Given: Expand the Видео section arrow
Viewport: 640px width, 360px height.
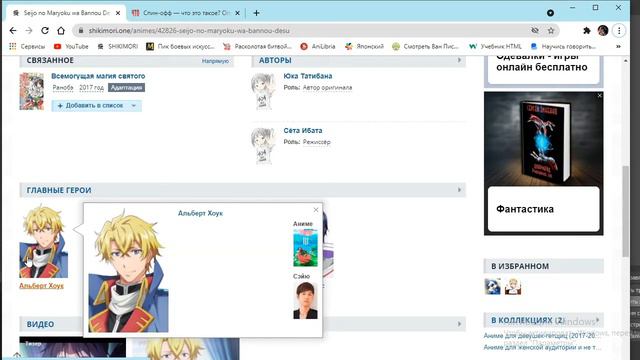Looking at the screenshot, I should tap(459, 324).
